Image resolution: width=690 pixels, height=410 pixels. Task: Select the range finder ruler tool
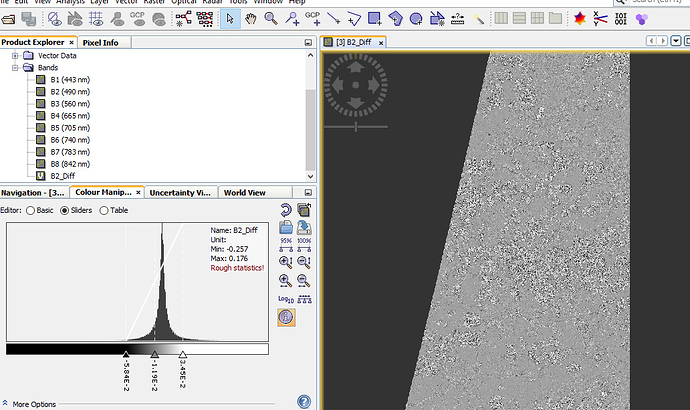[x=458, y=19]
